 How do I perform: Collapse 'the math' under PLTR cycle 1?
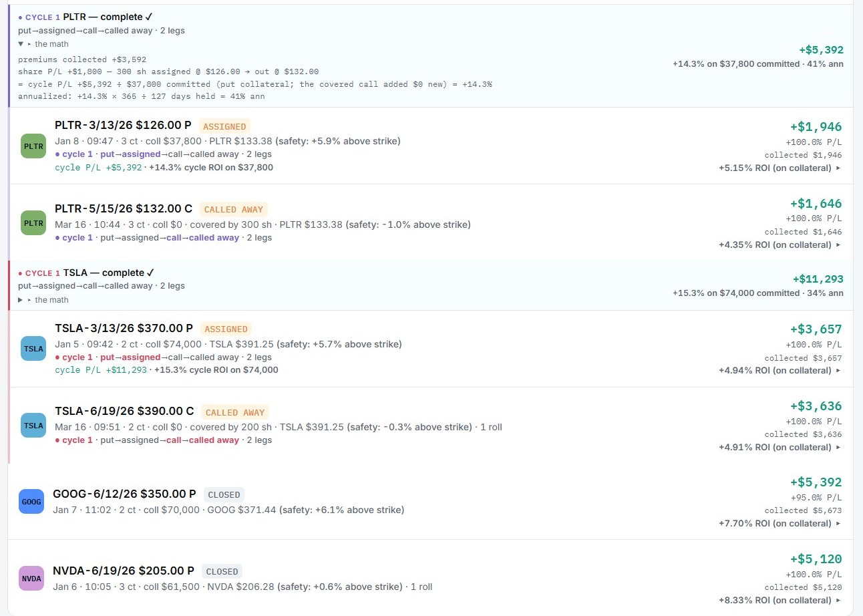point(43,44)
